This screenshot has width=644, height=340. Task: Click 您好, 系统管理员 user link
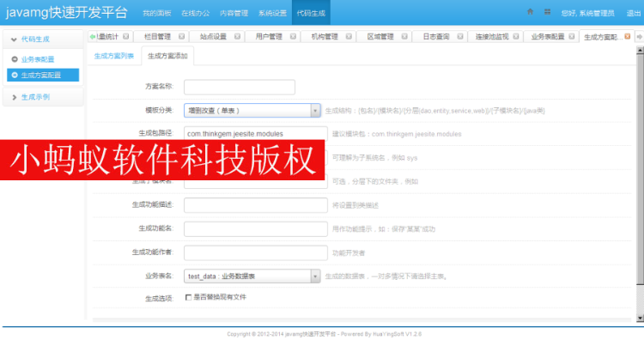pyautogui.click(x=587, y=13)
